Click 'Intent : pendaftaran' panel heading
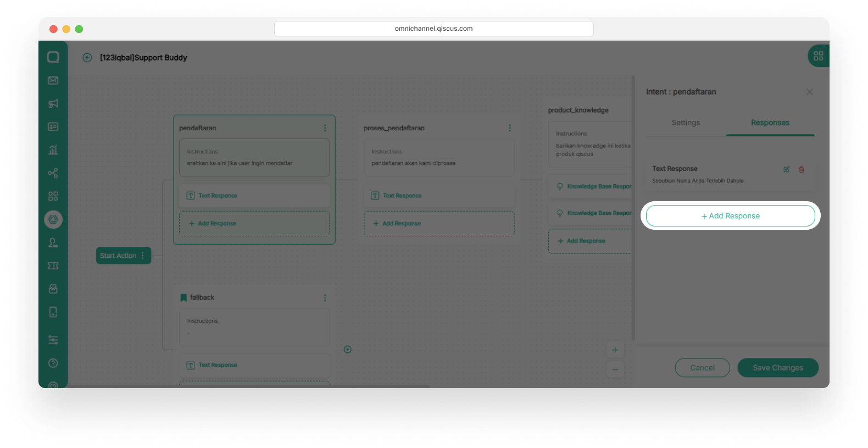This screenshot has width=868, height=448. [x=681, y=92]
